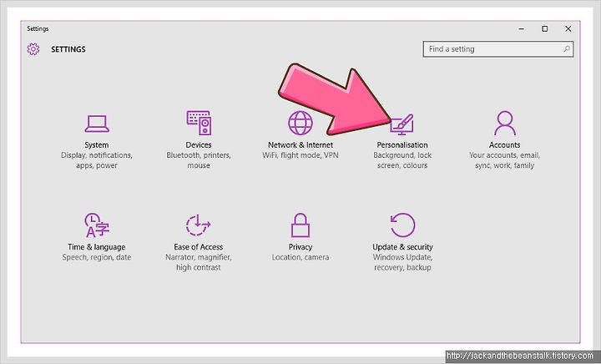The width and height of the screenshot is (601, 364).
Task: Open the Devices keyboard and speaker icon
Action: (x=199, y=123)
